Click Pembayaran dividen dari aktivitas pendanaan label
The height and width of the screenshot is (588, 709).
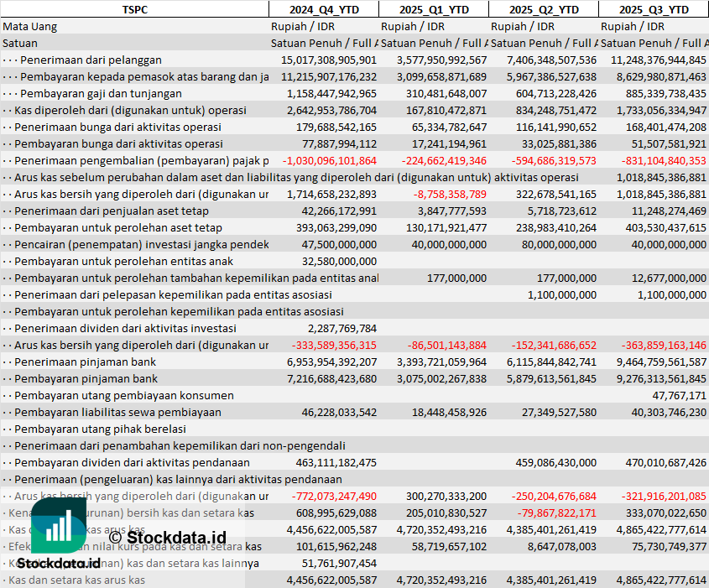coord(132,463)
